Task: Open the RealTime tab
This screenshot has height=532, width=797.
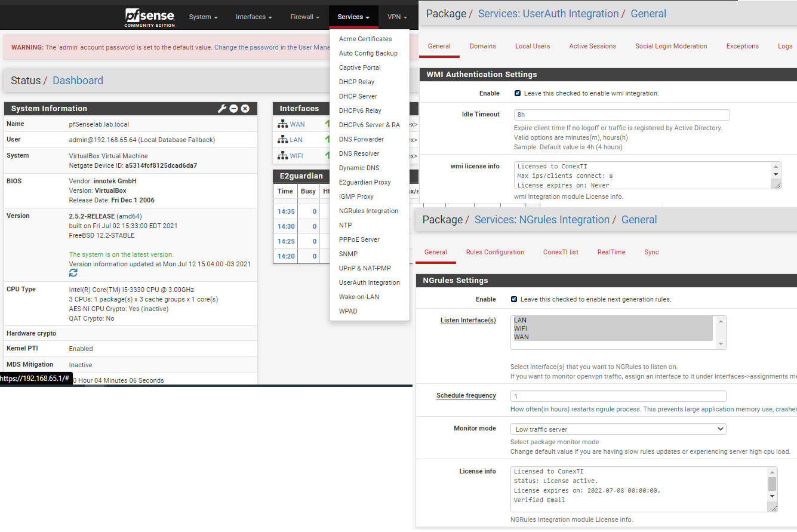Action: (611, 252)
